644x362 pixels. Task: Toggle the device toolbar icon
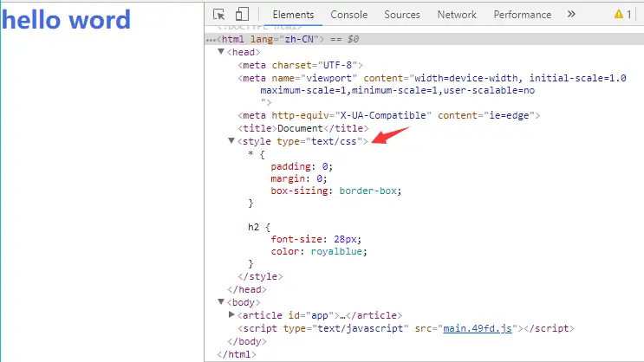242,15
